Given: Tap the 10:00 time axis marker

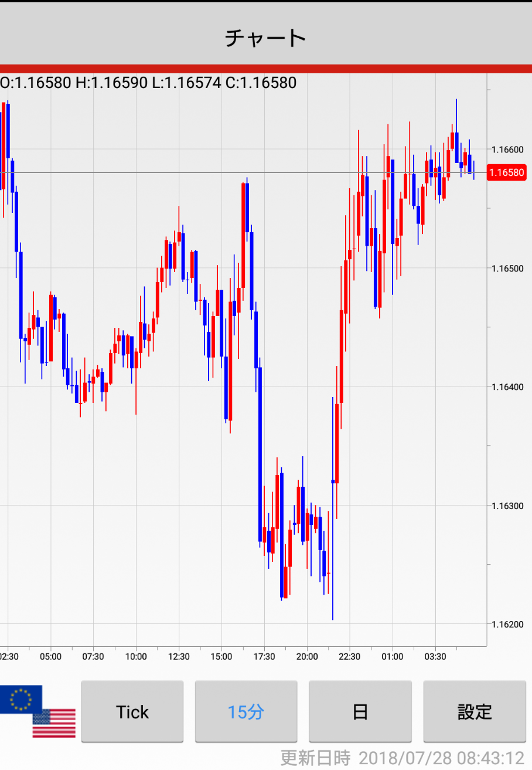Looking at the screenshot, I should (136, 657).
